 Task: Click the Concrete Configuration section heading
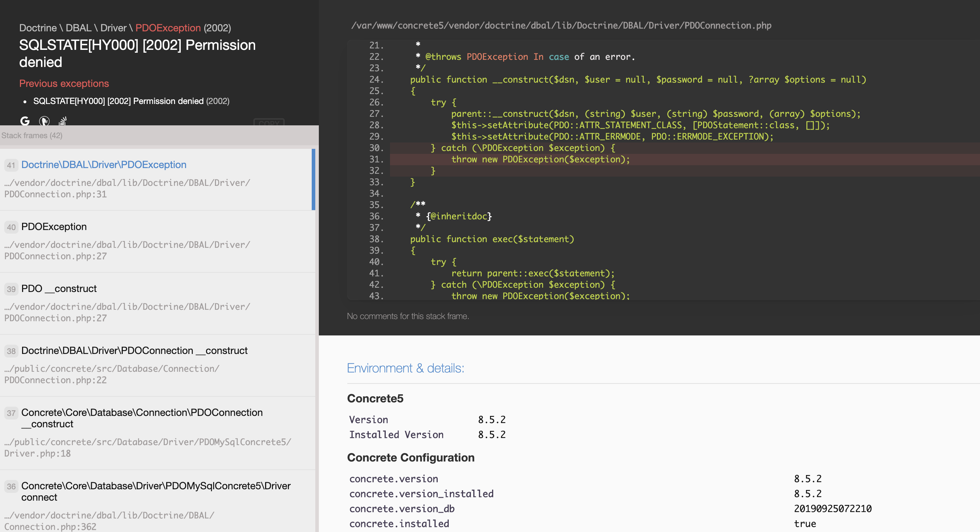tap(411, 457)
